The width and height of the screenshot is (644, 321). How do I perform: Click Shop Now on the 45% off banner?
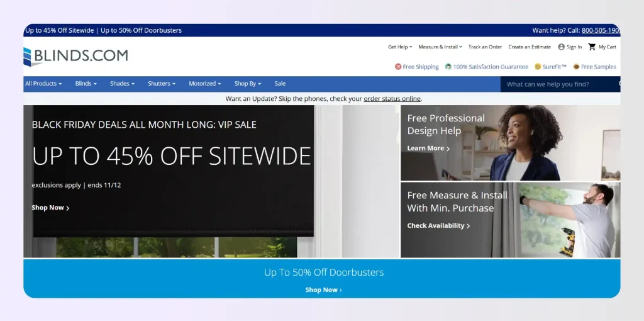click(x=50, y=208)
